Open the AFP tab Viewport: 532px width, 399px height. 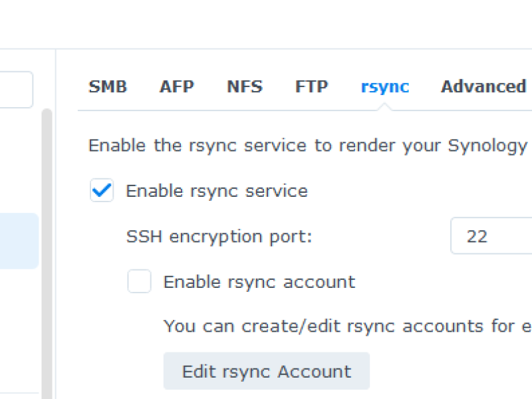[177, 86]
